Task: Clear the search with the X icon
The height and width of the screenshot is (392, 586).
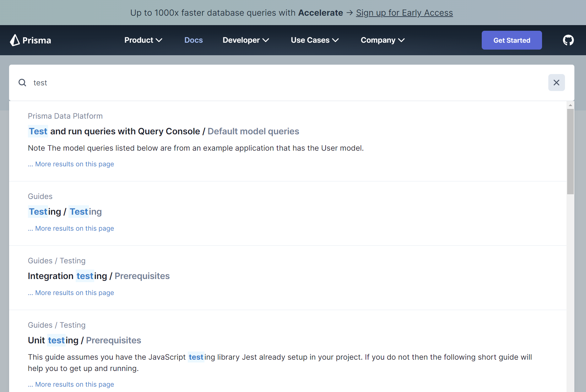Action: click(556, 82)
